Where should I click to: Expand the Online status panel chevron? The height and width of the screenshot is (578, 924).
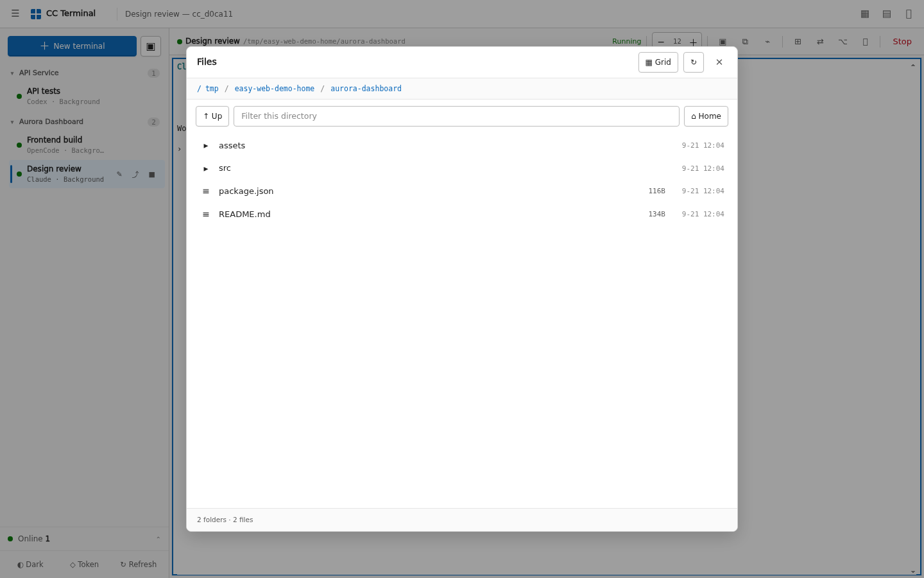158,539
